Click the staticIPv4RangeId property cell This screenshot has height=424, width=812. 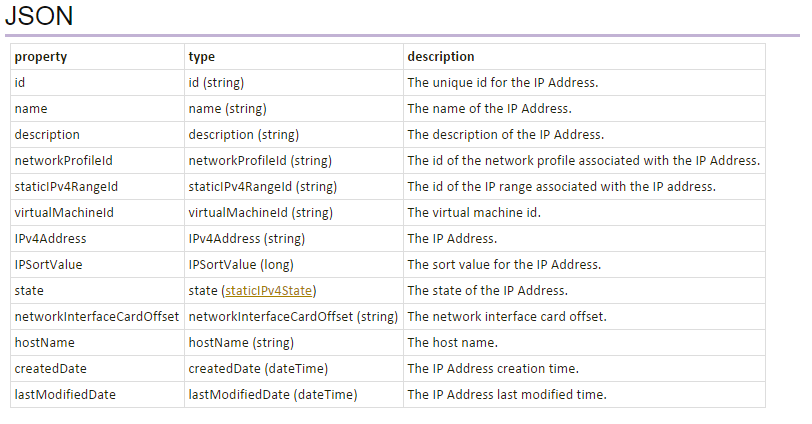tap(66, 186)
